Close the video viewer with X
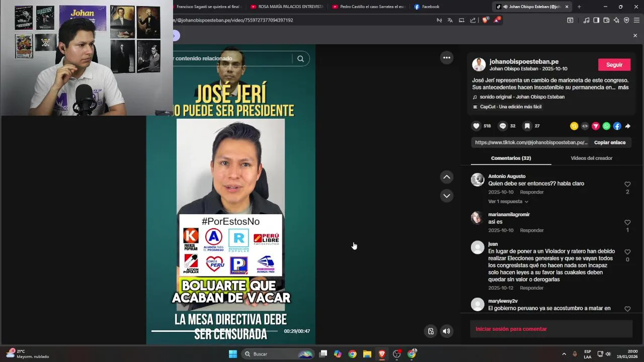This screenshot has width=644, height=362. 635,35
